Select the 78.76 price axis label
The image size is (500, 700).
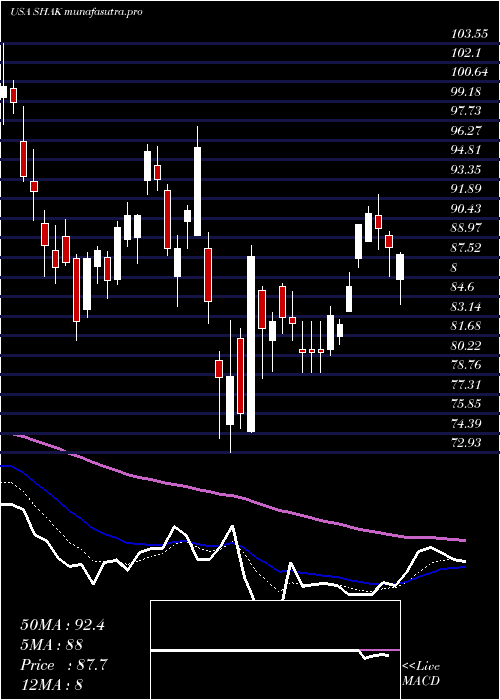tap(466, 365)
